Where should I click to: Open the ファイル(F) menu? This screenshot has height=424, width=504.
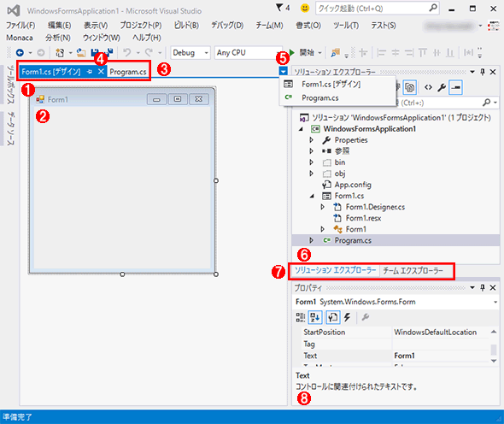coord(21,25)
